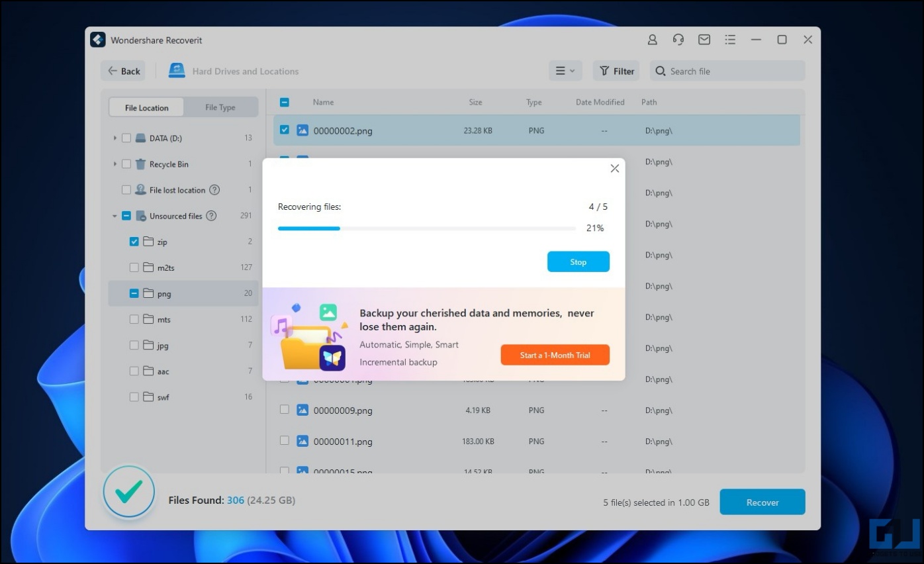Open the mail message icon
The image size is (924, 564).
704,40
